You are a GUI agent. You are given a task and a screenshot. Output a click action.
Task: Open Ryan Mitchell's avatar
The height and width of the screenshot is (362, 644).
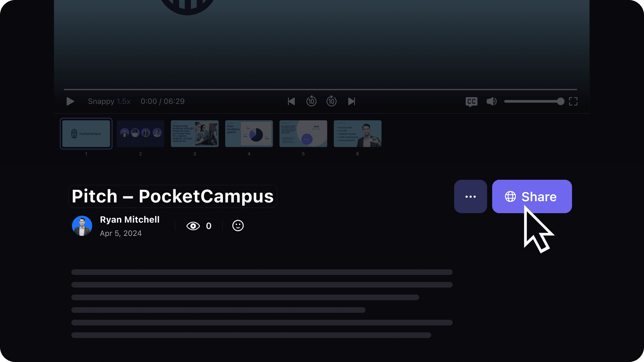tap(82, 226)
